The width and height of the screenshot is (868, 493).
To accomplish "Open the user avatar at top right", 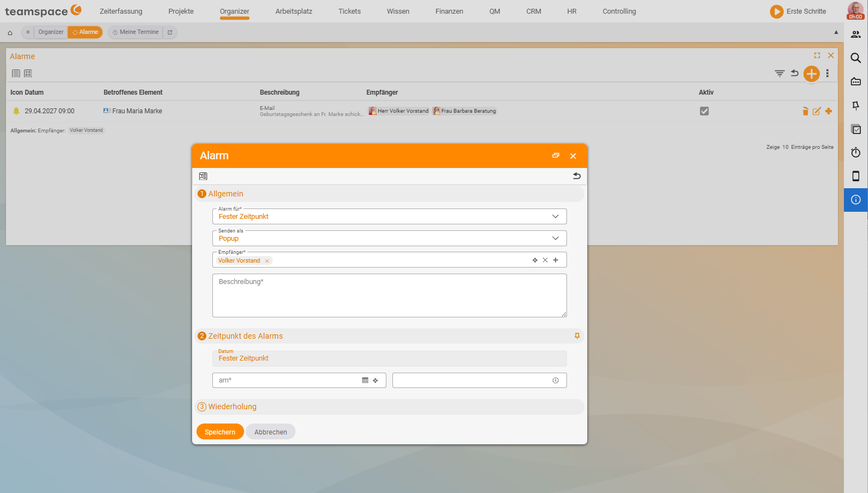I will [x=855, y=10].
